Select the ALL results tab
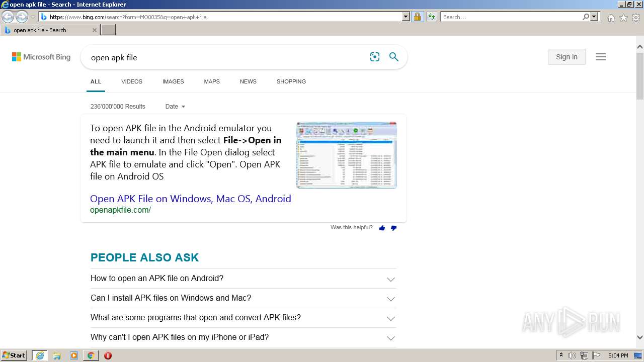644x362 pixels. [x=96, y=81]
